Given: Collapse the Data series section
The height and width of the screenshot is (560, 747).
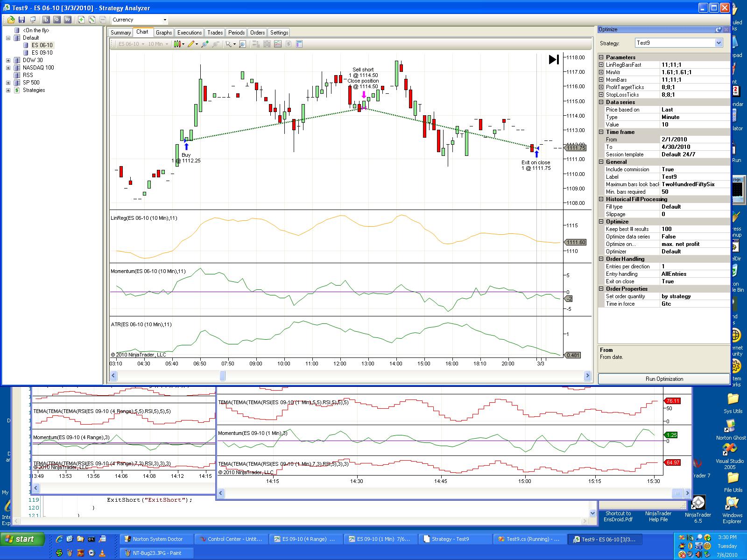Looking at the screenshot, I should point(601,102).
